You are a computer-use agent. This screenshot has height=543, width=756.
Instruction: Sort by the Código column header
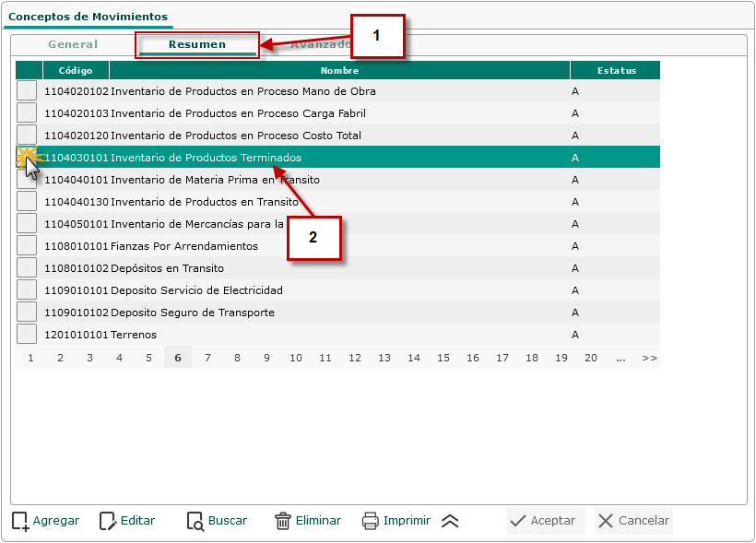(76, 70)
